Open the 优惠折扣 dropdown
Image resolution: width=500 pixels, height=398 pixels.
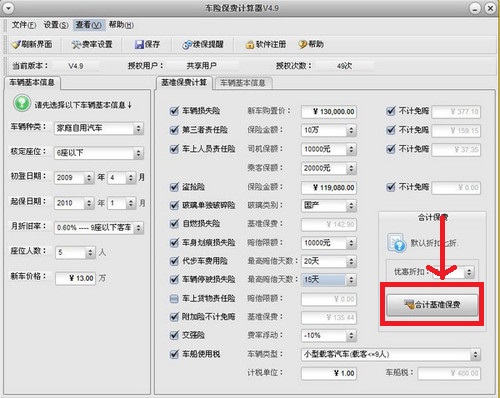click(x=453, y=272)
